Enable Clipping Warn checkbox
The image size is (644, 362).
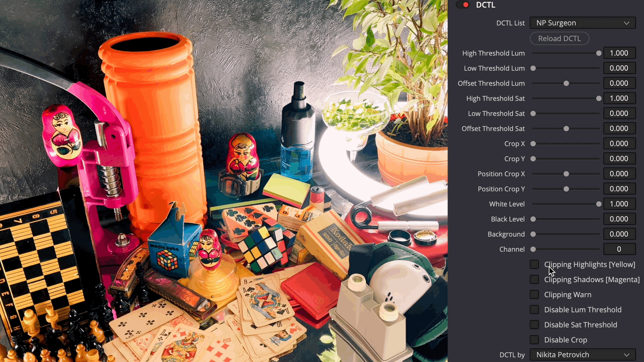[x=535, y=294]
